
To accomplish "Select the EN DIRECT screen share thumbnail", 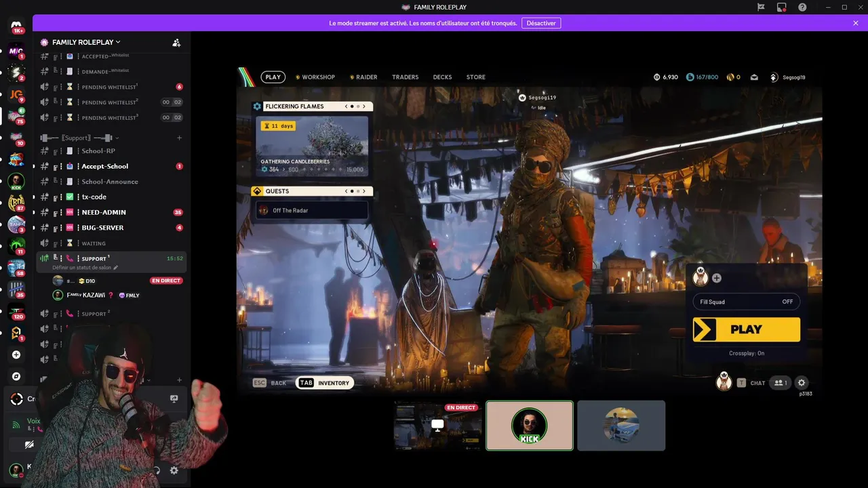I will (x=438, y=425).
